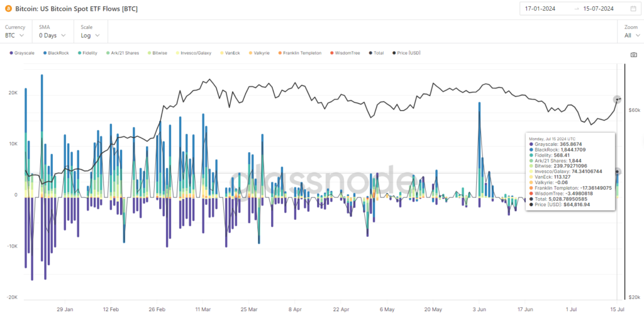The height and width of the screenshot is (318, 644).
Task: Click the 20K y-axis label
Action: click(14, 93)
